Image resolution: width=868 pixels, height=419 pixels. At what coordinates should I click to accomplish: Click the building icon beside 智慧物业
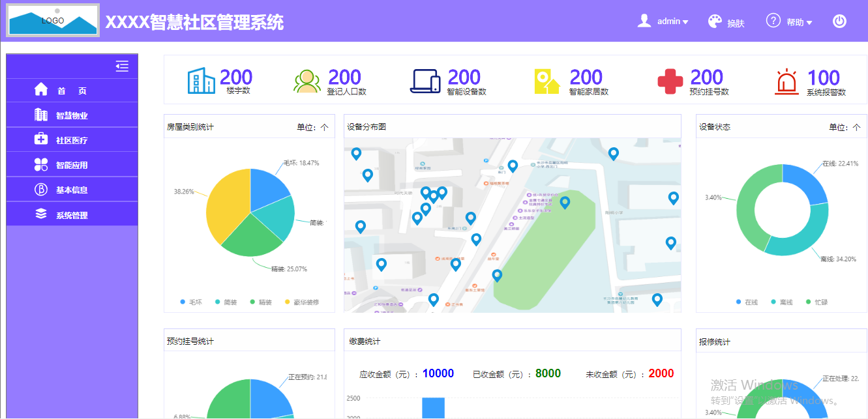click(x=41, y=115)
